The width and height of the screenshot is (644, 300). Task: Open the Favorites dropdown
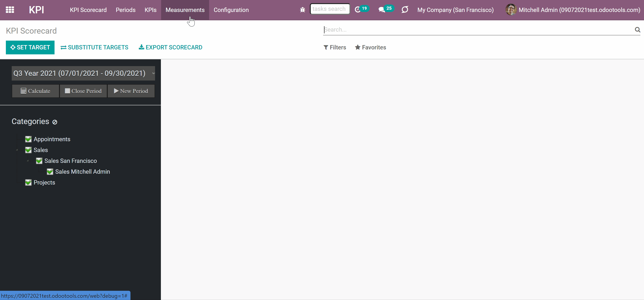coord(370,47)
